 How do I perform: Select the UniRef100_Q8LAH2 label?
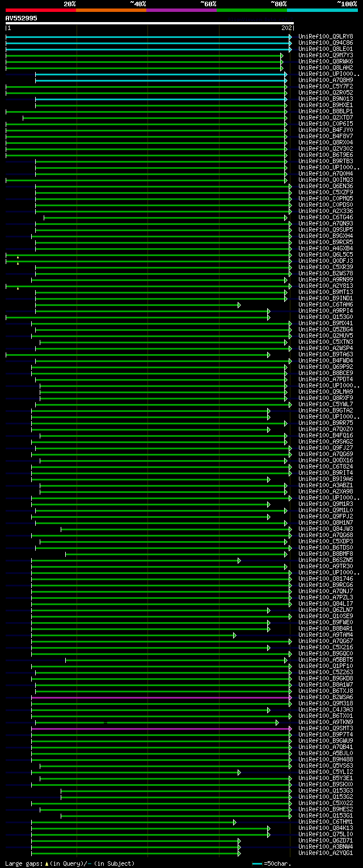[326, 67]
